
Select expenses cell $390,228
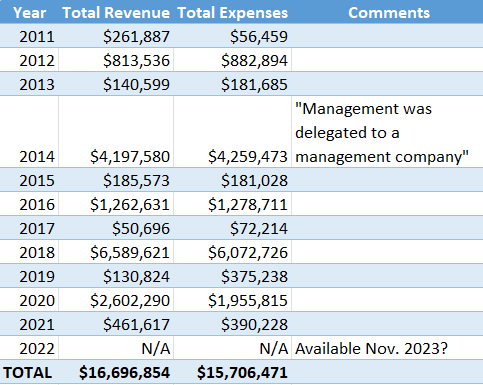pyautogui.click(x=232, y=324)
